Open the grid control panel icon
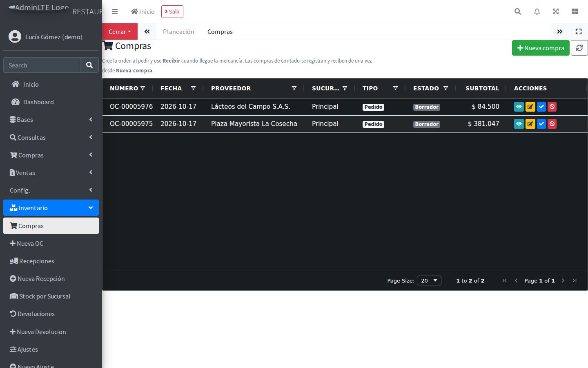The image size is (588, 368). [575, 11]
